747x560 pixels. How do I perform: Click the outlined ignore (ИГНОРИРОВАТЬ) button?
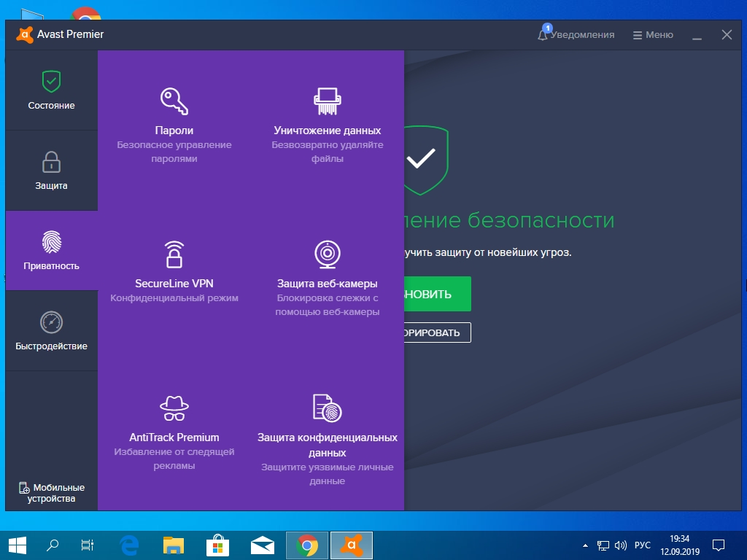click(x=438, y=332)
